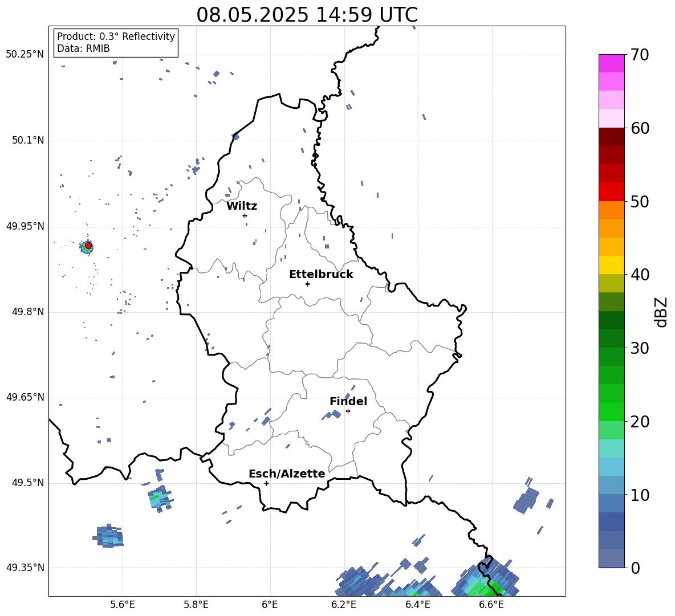Click the yellow colorbar segment above 40
675x616 pixels.
tap(611, 265)
